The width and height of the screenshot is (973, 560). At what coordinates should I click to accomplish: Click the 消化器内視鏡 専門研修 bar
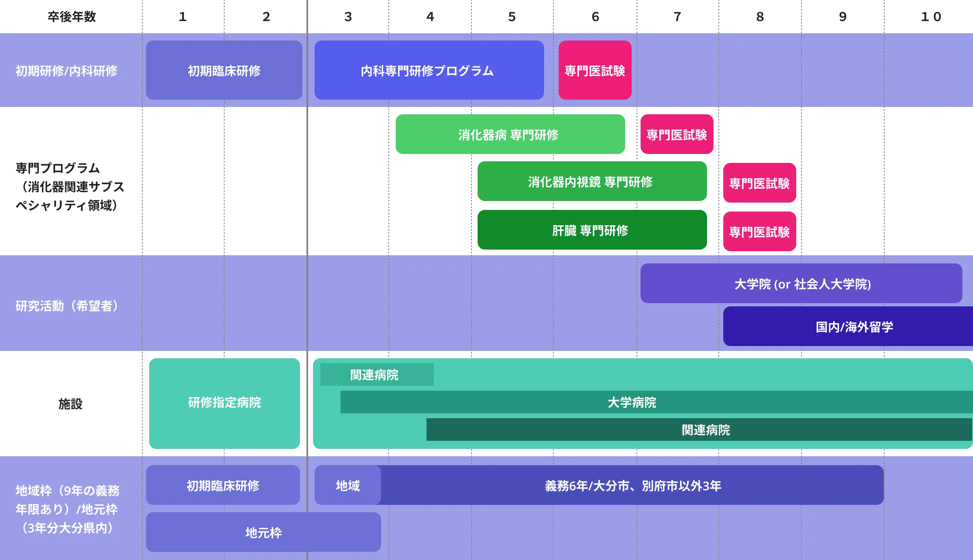tap(591, 182)
